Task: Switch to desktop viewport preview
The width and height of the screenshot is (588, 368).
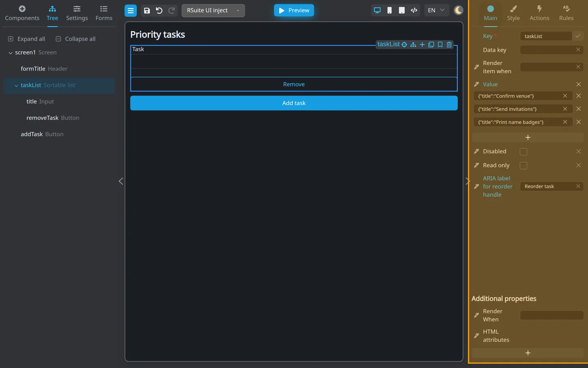Action: point(377,10)
